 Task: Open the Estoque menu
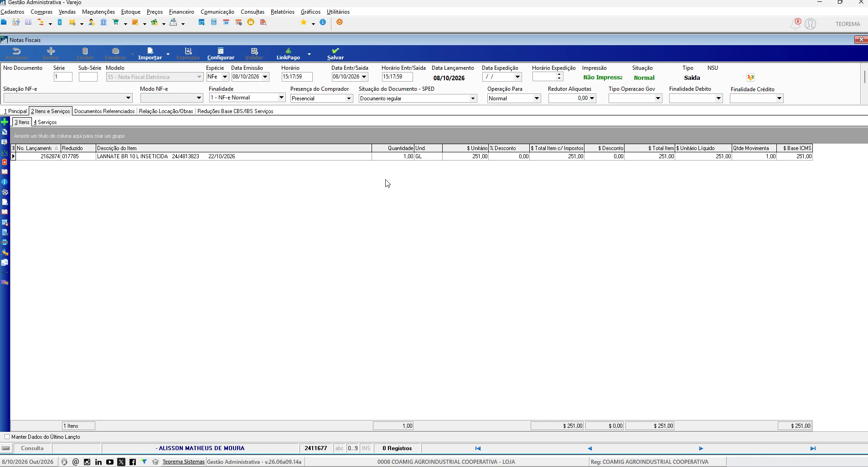(131, 12)
